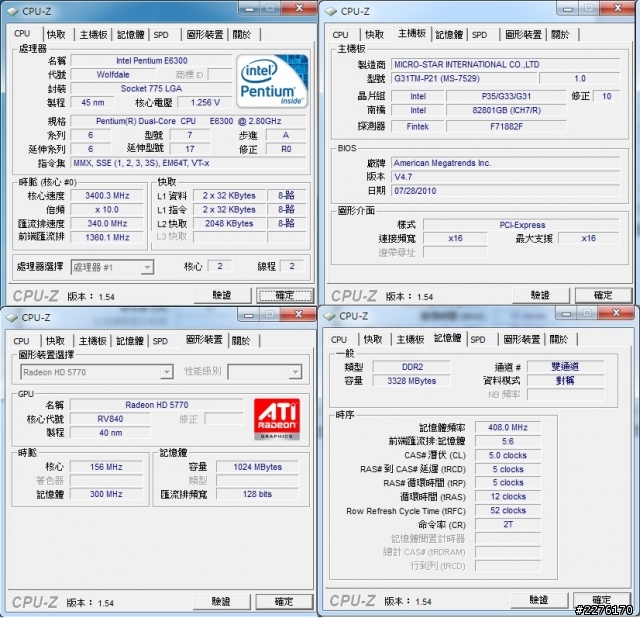Click the Wolfdale code name value

tap(113, 75)
